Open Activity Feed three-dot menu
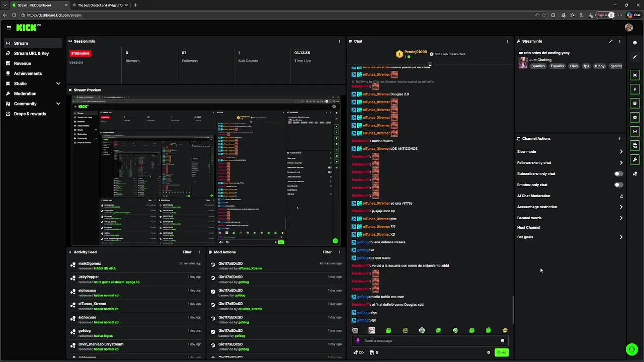644x362 pixels. tap(200, 252)
